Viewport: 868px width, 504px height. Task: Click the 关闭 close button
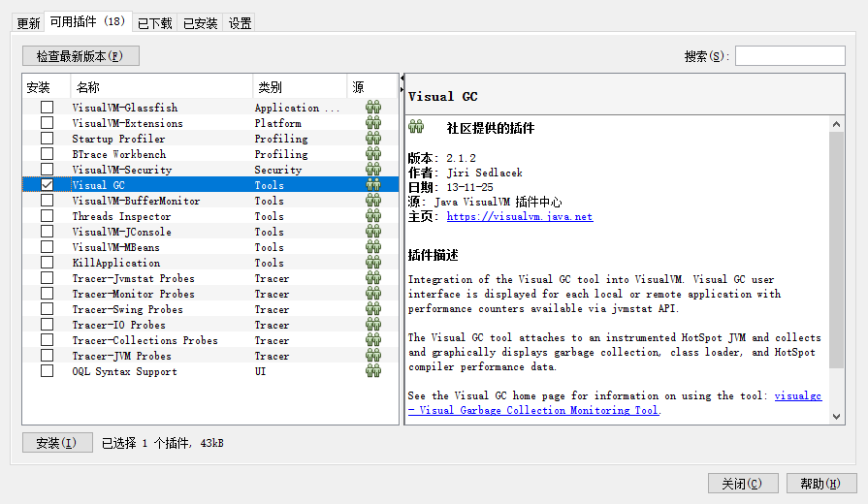(x=743, y=484)
